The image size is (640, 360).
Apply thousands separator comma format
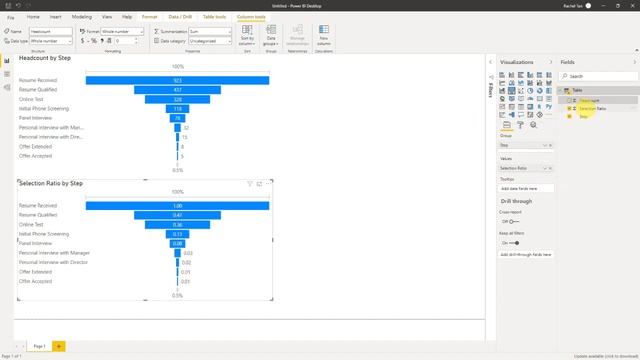(102, 41)
